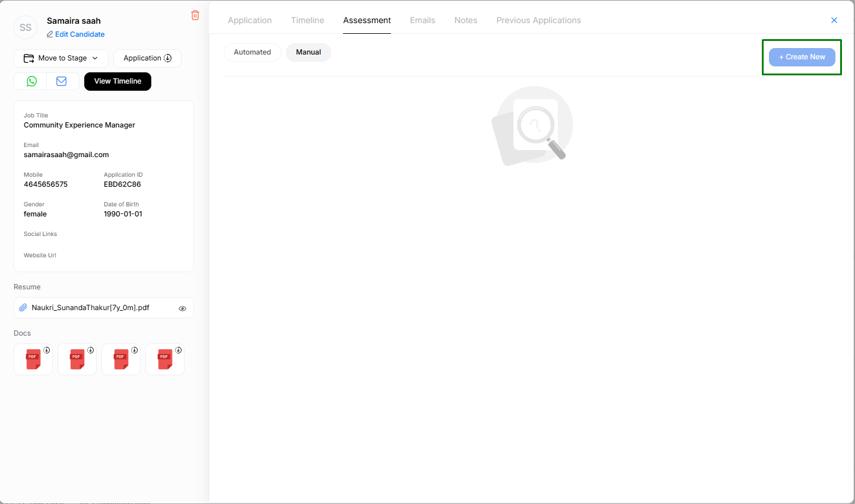Image resolution: width=855 pixels, height=504 pixels.
Task: Download the second PDF document
Action: [91, 350]
